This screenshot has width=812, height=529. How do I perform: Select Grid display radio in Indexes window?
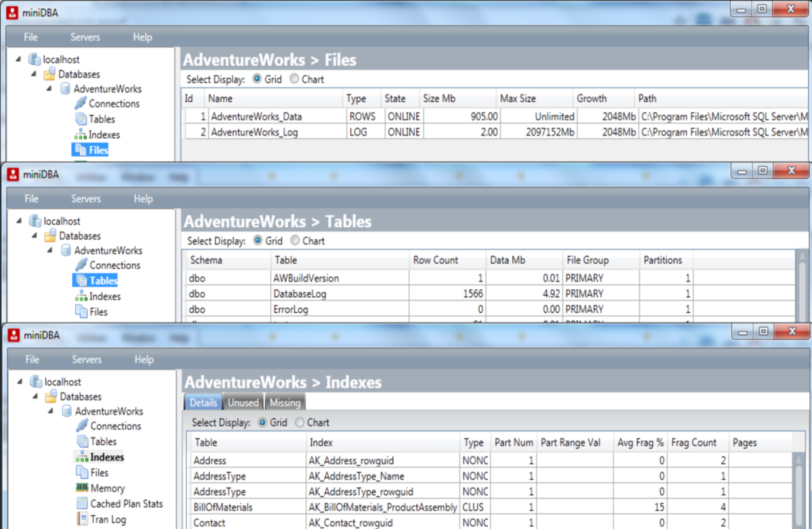[x=263, y=423]
